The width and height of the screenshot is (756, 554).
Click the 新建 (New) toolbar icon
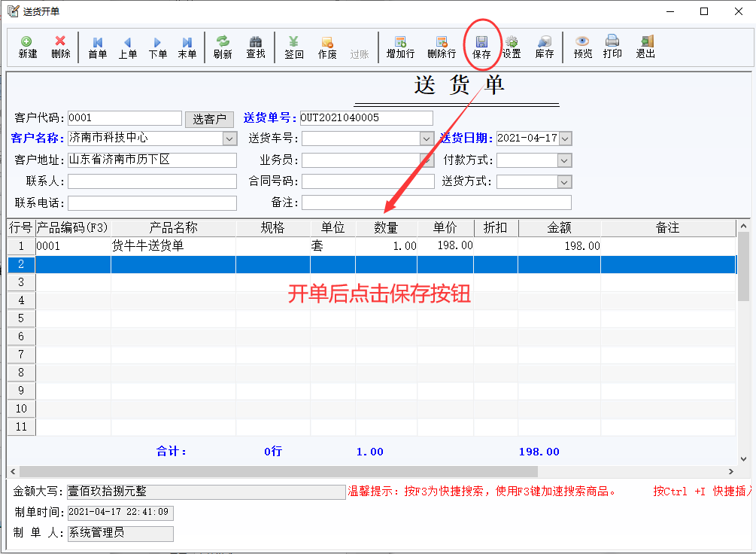pos(27,47)
